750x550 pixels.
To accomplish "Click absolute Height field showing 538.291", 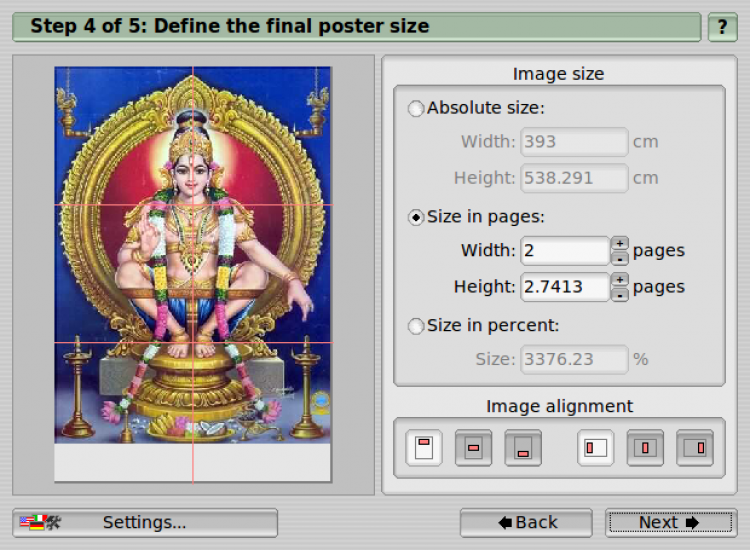I will click(574, 178).
